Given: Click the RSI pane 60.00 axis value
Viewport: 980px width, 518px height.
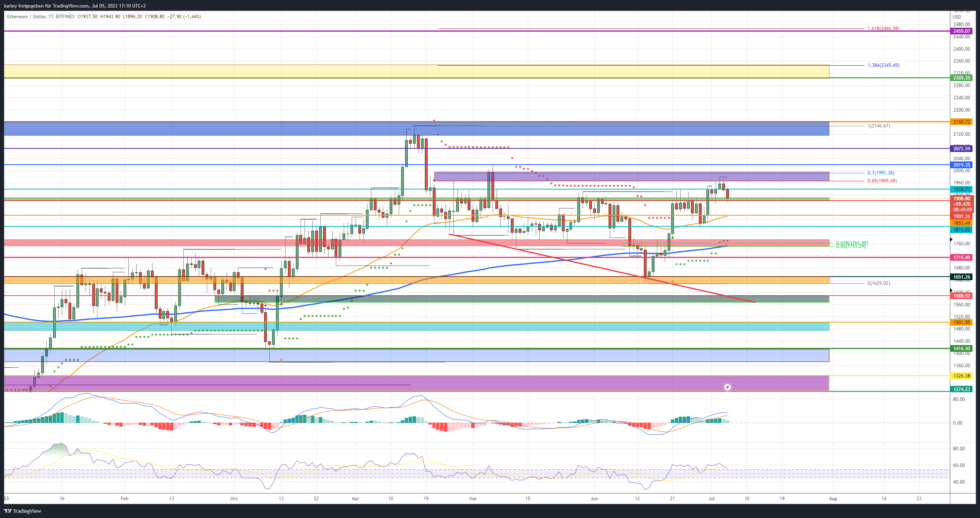Looking at the screenshot, I should tap(959, 465).
